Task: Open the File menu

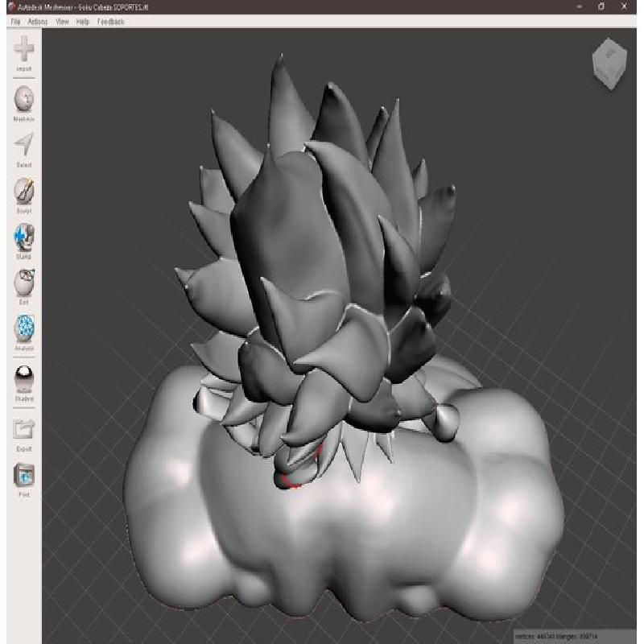Action: click(15, 22)
